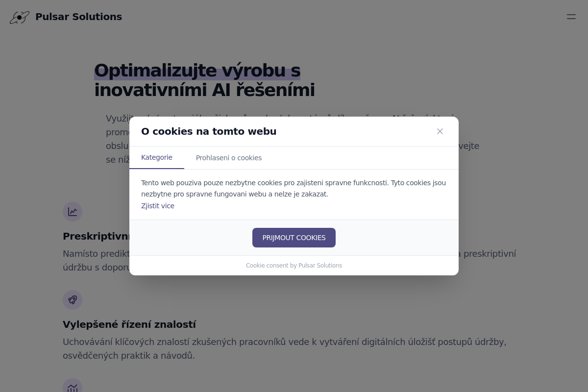
Task: Click the paragraph about Uchovávání klíčových znalostí
Action: point(284,348)
